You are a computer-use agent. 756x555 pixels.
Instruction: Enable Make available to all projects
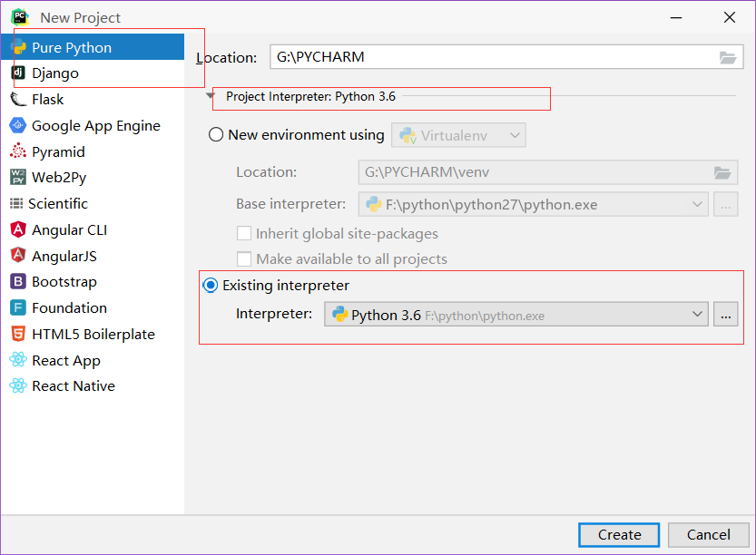(244, 258)
